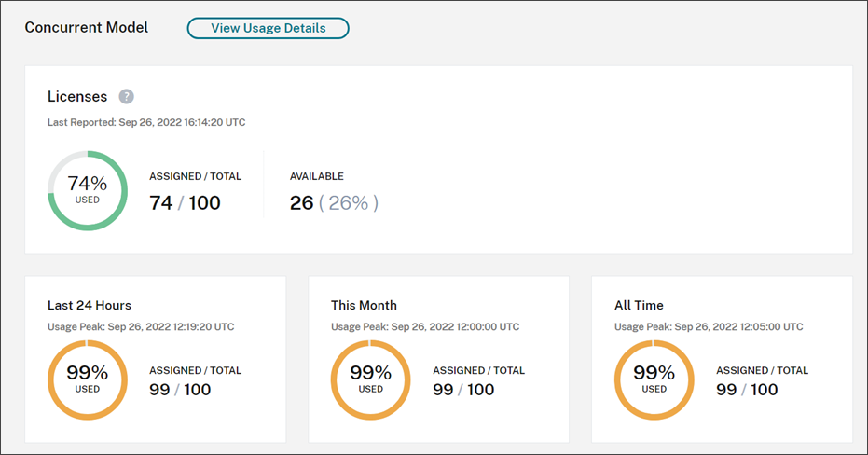
Task: Click the green 74% used donut chart
Action: point(87,190)
